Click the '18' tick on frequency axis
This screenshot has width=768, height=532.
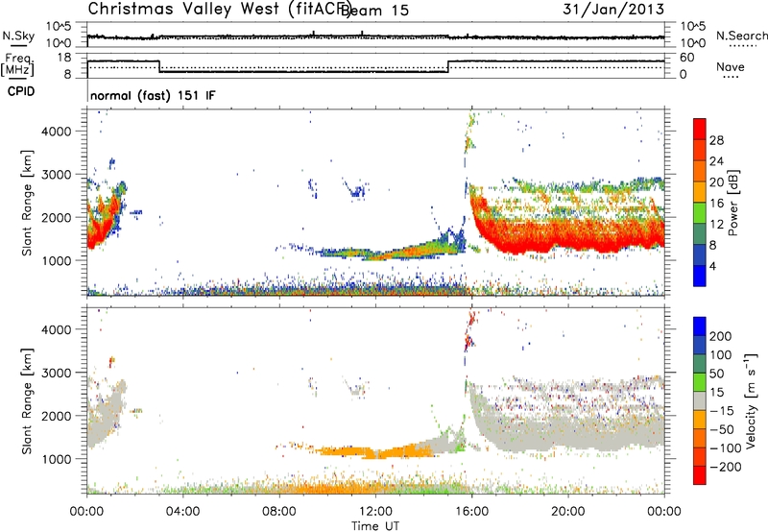tap(63, 58)
